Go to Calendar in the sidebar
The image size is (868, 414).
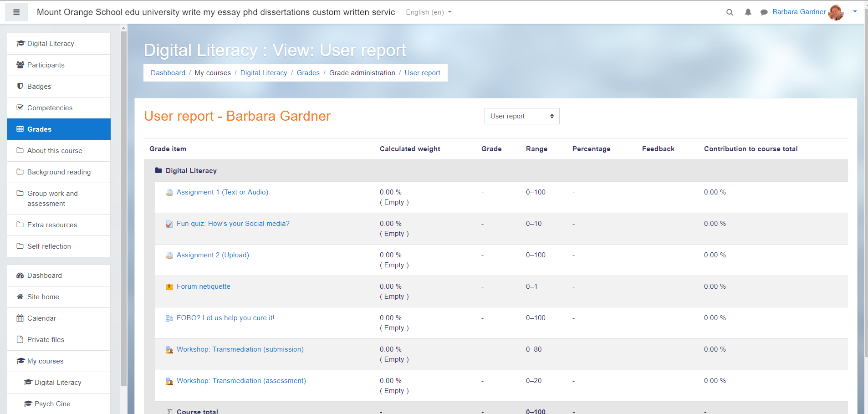point(41,318)
